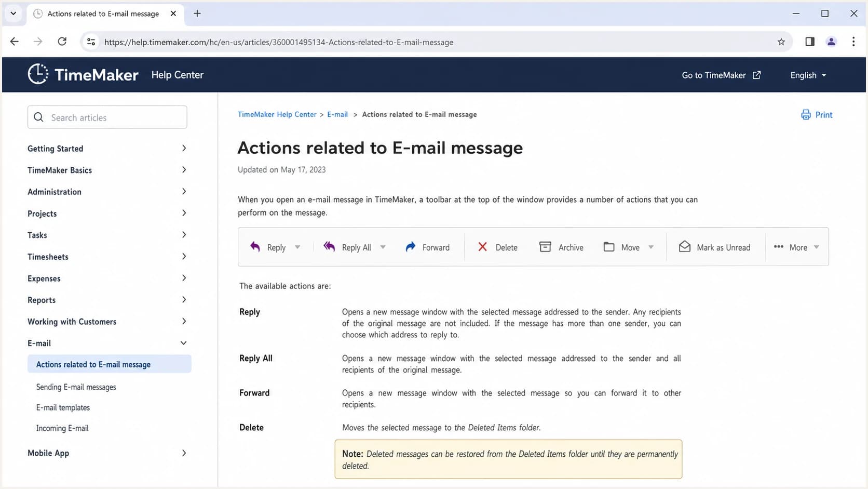868x489 pixels.
Task: Click "The available actions are:" text
Action: [x=285, y=286]
